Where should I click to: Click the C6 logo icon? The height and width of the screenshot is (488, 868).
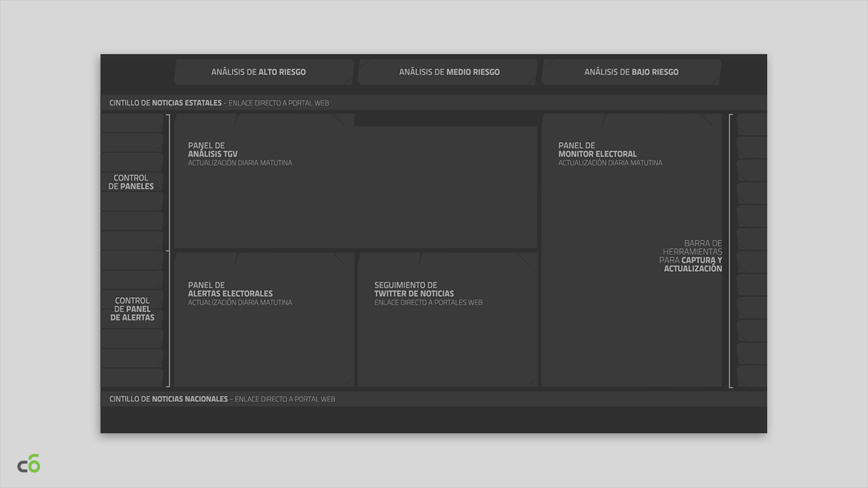tap(29, 464)
